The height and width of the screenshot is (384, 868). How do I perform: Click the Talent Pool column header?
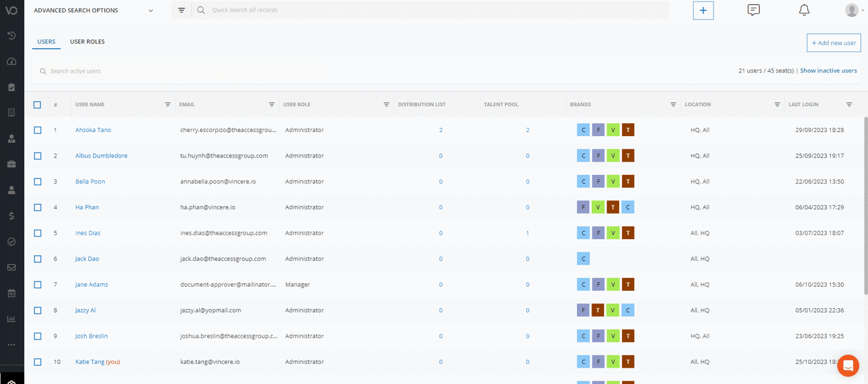tap(501, 105)
